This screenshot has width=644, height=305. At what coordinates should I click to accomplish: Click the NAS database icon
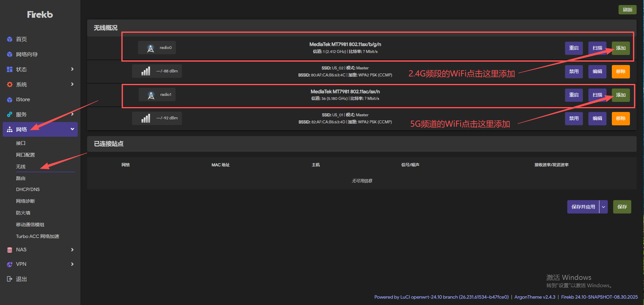coord(10,250)
